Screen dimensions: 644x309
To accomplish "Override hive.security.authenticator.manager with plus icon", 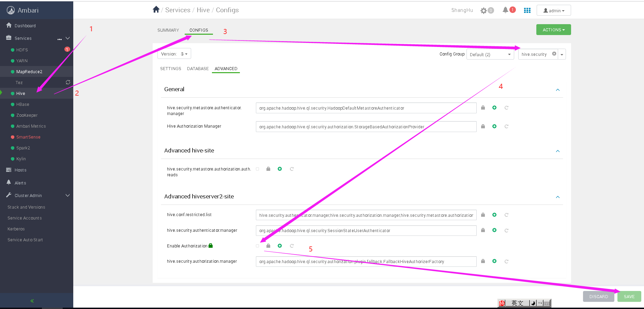I will [x=494, y=230].
